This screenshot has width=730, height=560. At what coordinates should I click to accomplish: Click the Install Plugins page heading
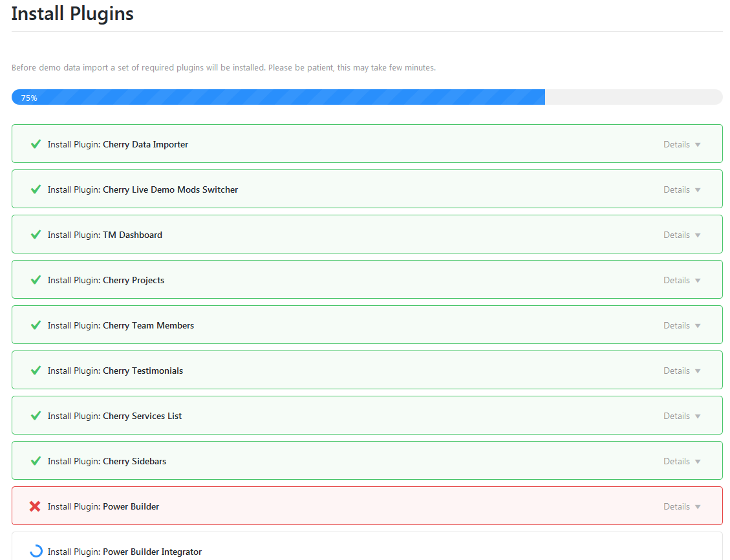point(72,14)
